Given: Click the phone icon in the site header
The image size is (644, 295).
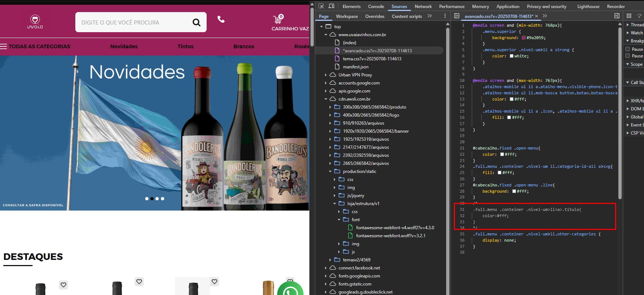Looking at the screenshot, I should click(221, 19).
